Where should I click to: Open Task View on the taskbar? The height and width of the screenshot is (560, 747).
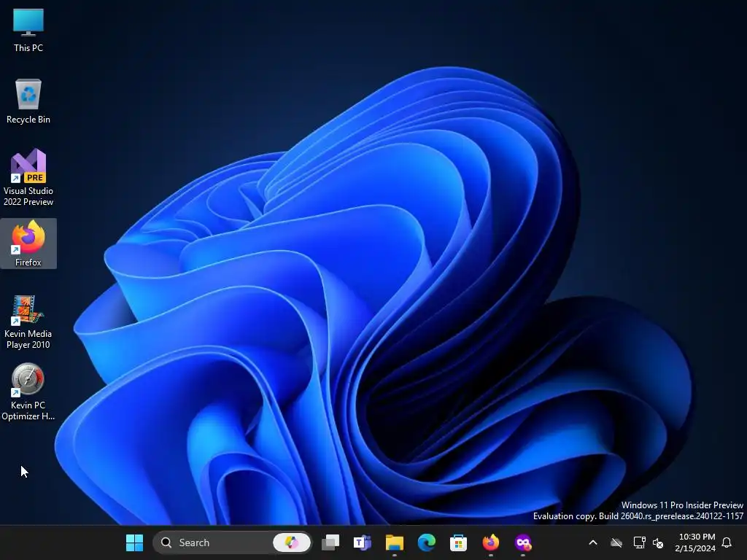tap(330, 542)
